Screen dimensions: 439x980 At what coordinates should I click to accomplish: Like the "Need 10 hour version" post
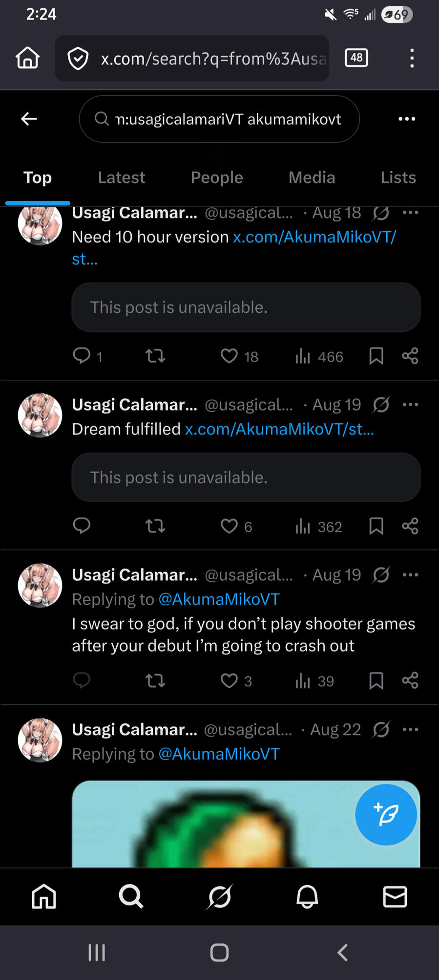tap(229, 356)
